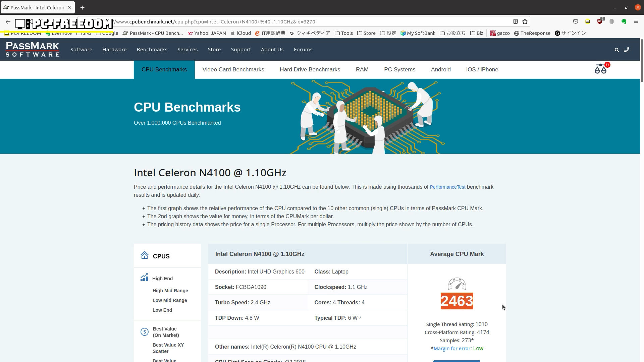Click the search magnifier icon in PassMark header

[x=616, y=50]
